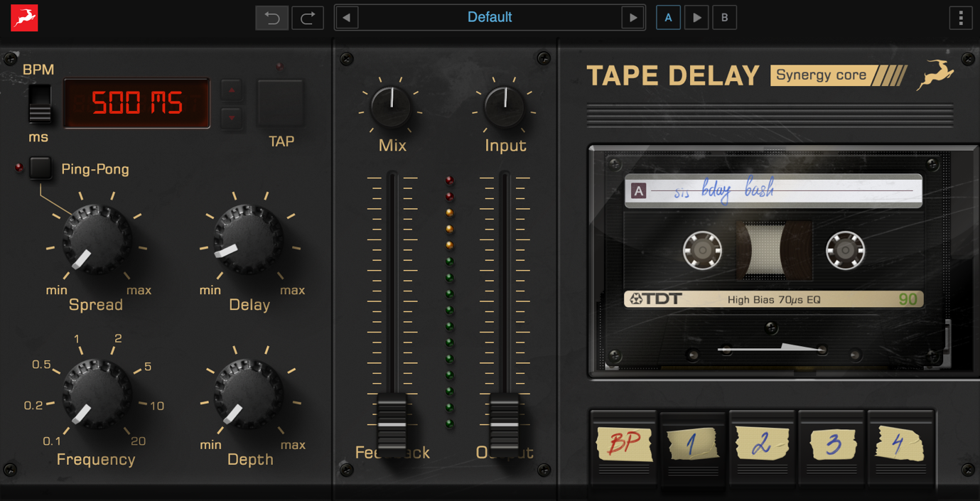Screen dimensions: 980x501
Task: Click the BPM label
Action: tap(38, 70)
